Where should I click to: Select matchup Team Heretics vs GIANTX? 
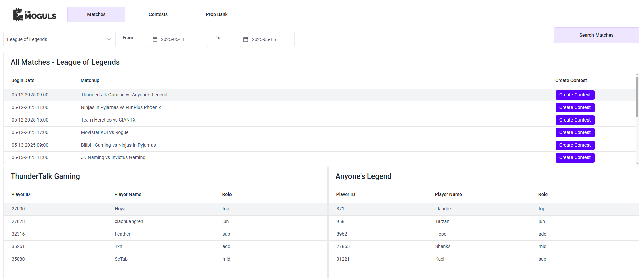coord(108,120)
